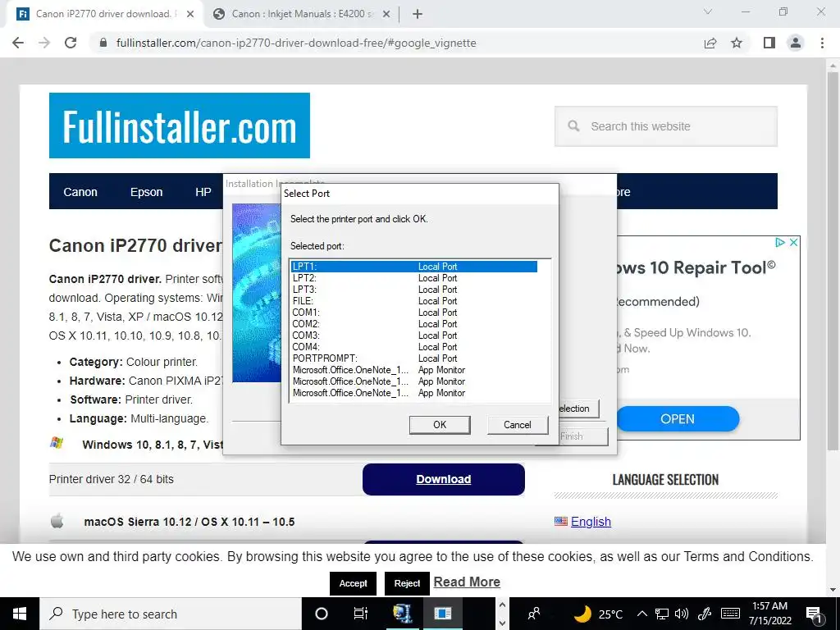
Task: Go back in the Chrome browser
Action: click(18, 43)
